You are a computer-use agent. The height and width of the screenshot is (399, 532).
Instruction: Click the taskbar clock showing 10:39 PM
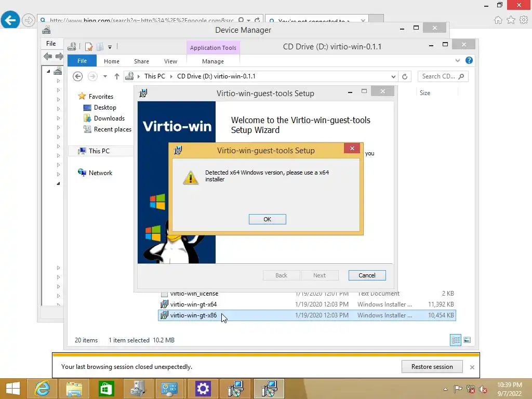pos(509,389)
